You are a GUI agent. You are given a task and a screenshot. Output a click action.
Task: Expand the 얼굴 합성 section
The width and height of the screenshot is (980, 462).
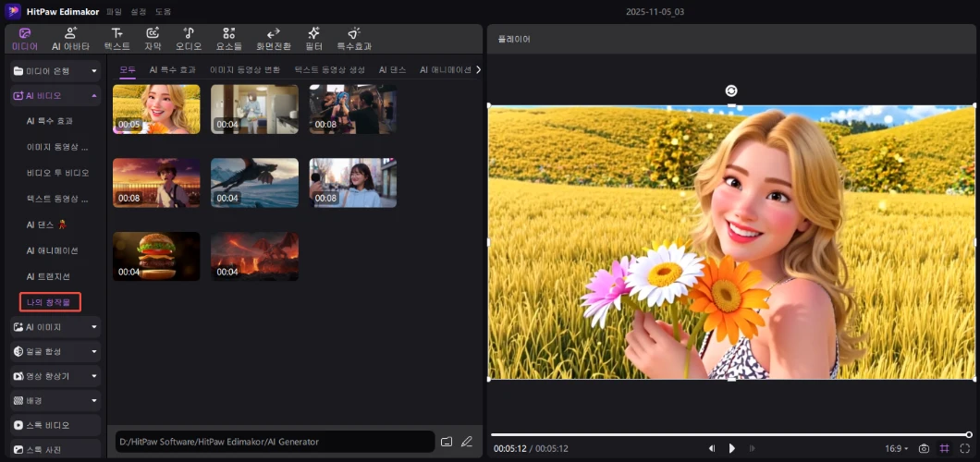coord(55,351)
